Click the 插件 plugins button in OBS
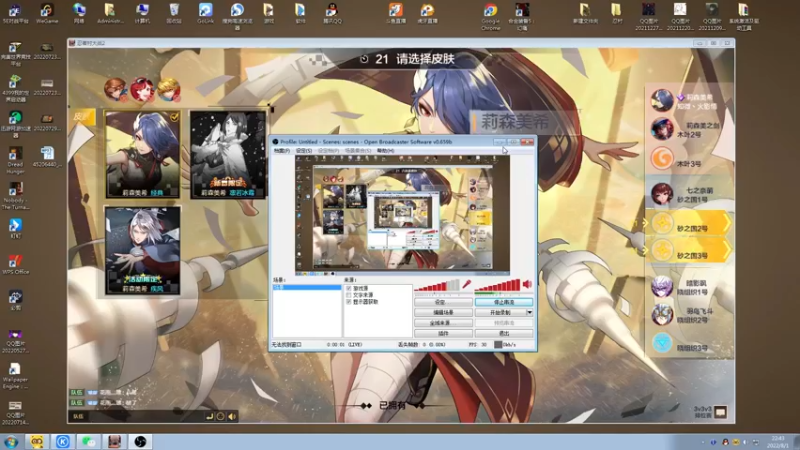The image size is (800, 450). (x=443, y=333)
